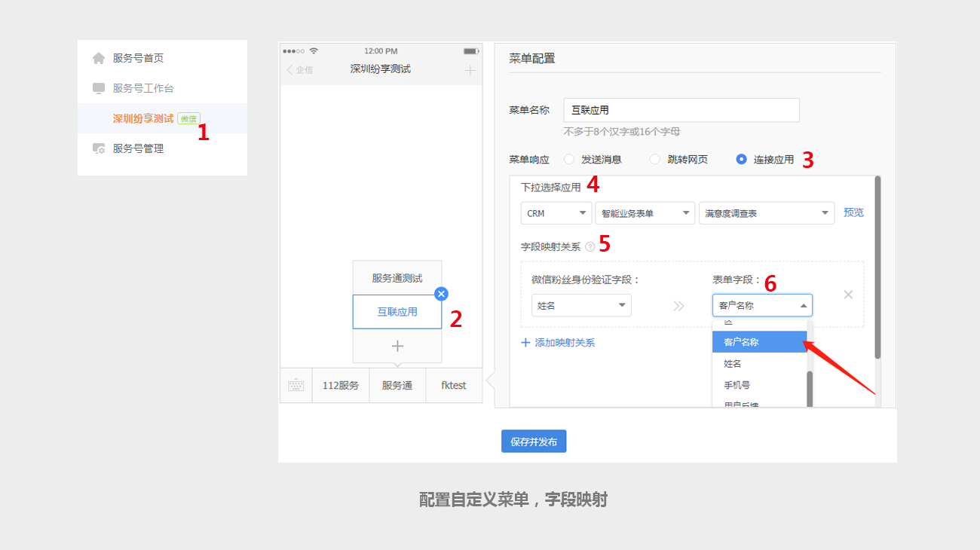Select the 跳转网页 radio option
The width and height of the screenshot is (980, 550).
click(x=655, y=160)
